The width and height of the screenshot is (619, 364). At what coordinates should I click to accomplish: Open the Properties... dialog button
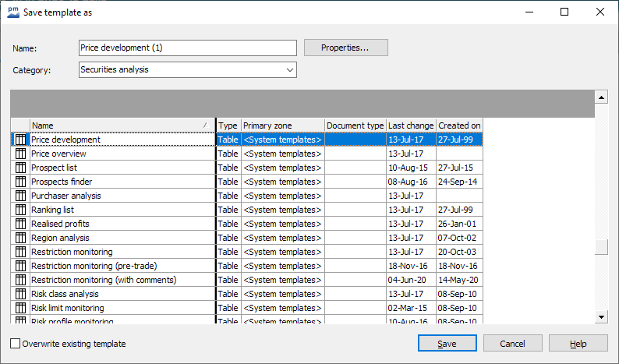[345, 48]
